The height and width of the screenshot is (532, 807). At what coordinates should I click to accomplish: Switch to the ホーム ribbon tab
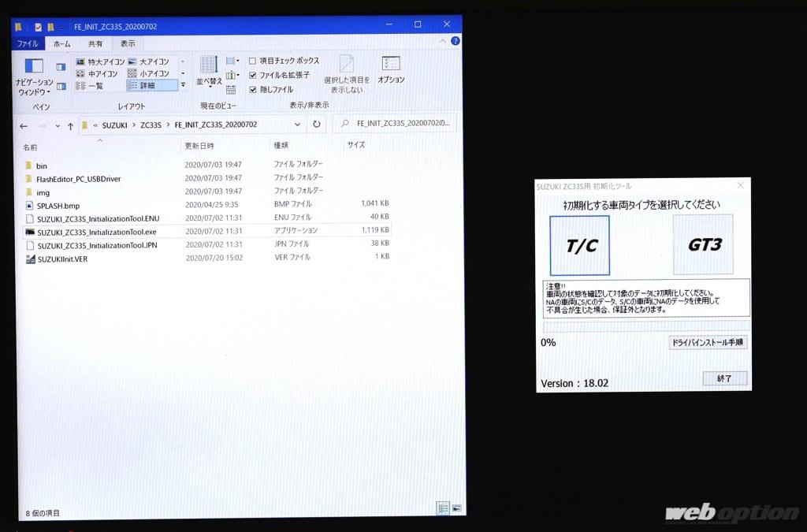pos(61,43)
